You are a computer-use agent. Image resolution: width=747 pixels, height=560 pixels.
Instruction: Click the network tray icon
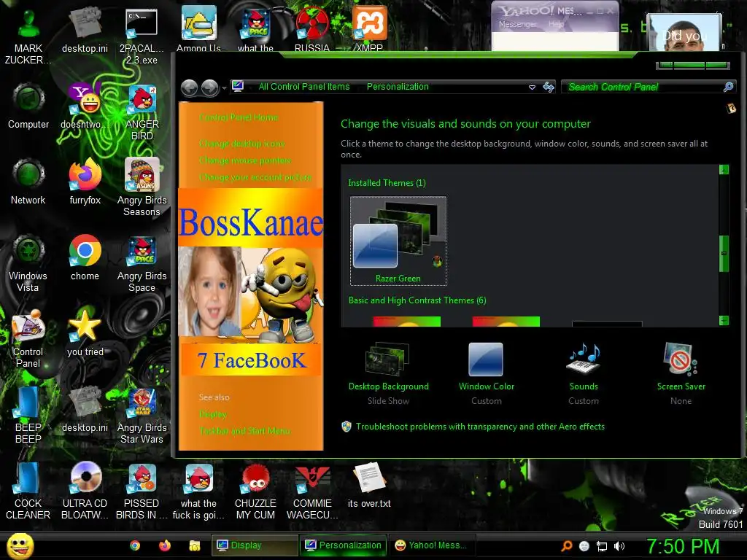[602, 546]
